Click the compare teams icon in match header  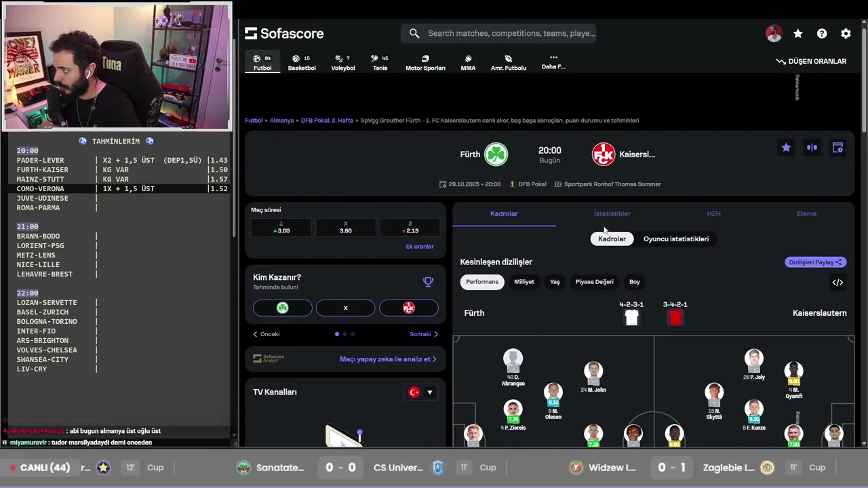(x=812, y=147)
